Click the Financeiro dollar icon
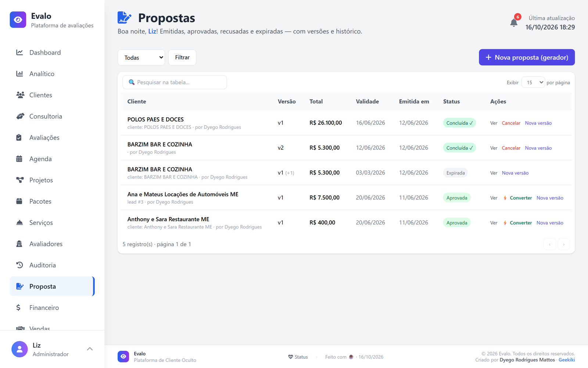 (x=18, y=308)
